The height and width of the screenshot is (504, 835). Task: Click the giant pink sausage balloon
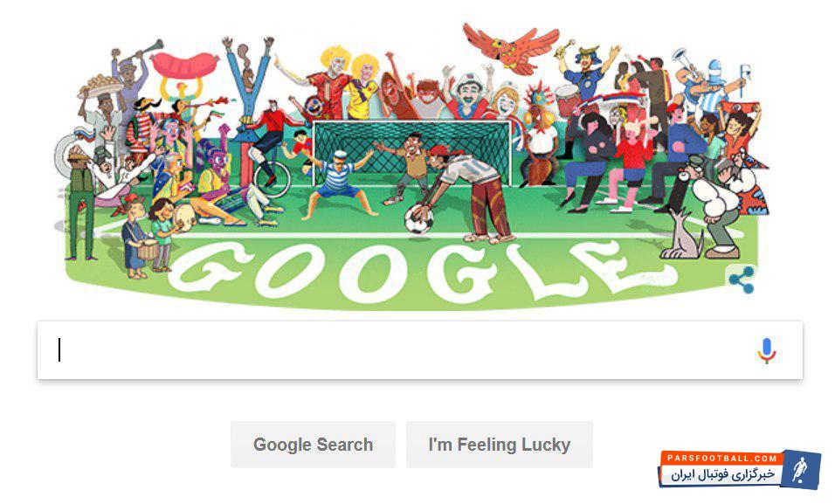184,66
